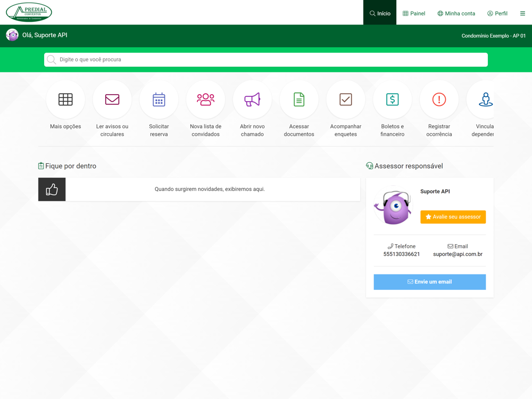532x399 pixels.
Task: Click the Suporte API mascot picture
Action: (394, 205)
